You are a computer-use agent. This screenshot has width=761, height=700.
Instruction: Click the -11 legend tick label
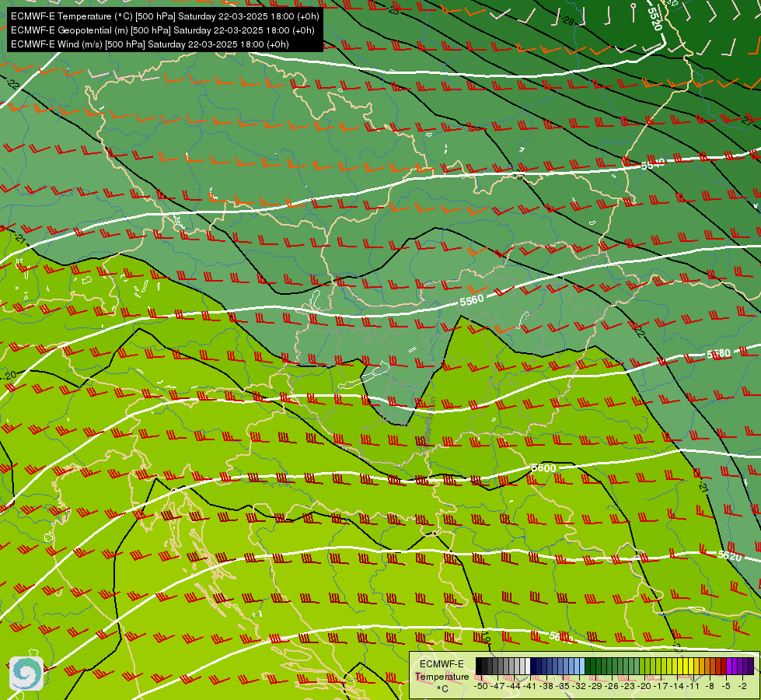click(694, 686)
